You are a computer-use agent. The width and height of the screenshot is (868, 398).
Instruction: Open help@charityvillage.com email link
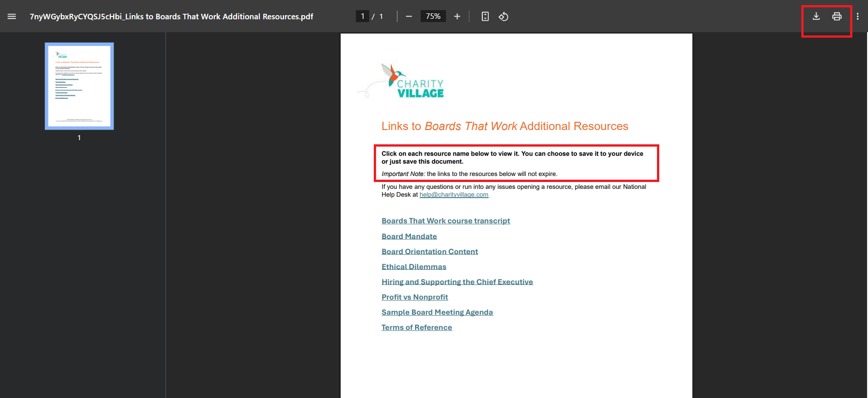point(454,195)
